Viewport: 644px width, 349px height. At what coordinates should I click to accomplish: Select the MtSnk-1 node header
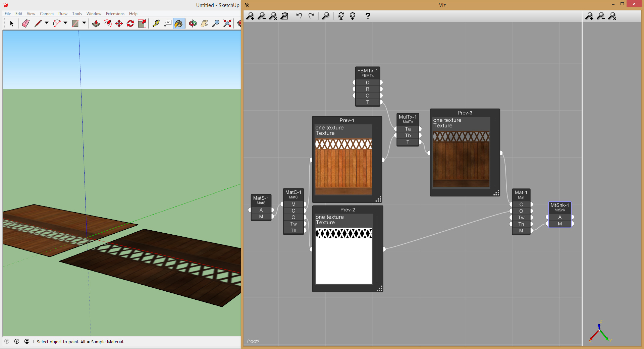coord(559,207)
